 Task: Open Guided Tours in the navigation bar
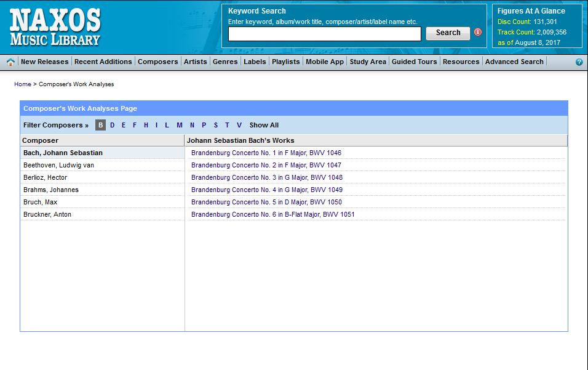pos(415,62)
